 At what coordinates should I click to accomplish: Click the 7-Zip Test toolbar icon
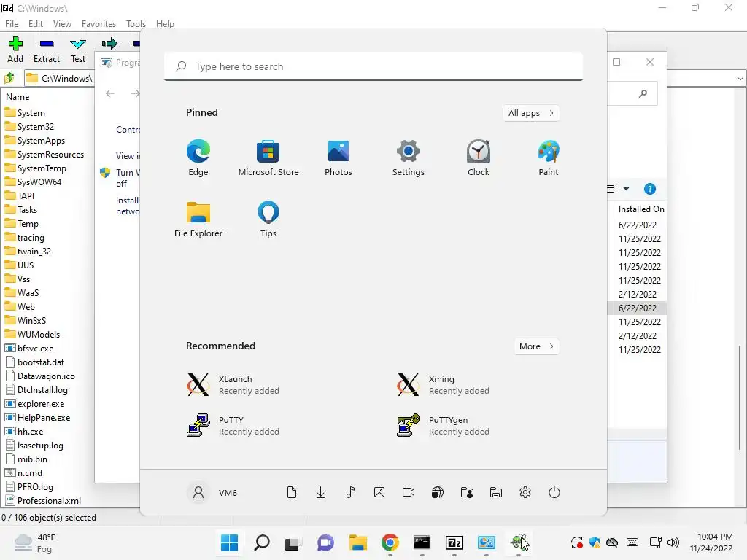click(77, 50)
